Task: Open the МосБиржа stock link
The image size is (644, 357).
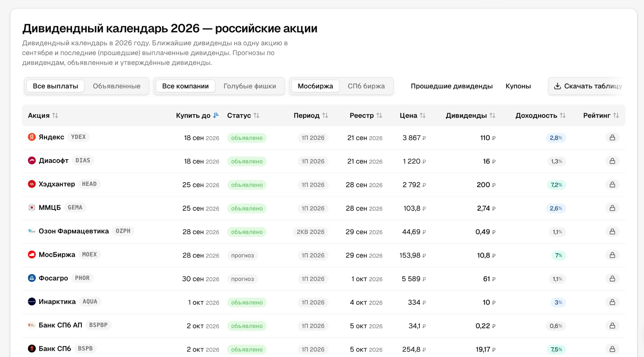Action: tap(57, 254)
